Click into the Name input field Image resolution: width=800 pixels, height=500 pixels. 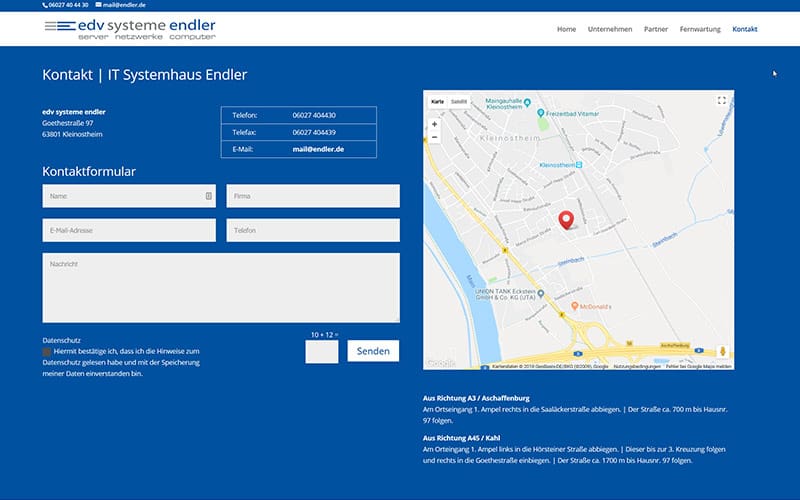click(129, 196)
